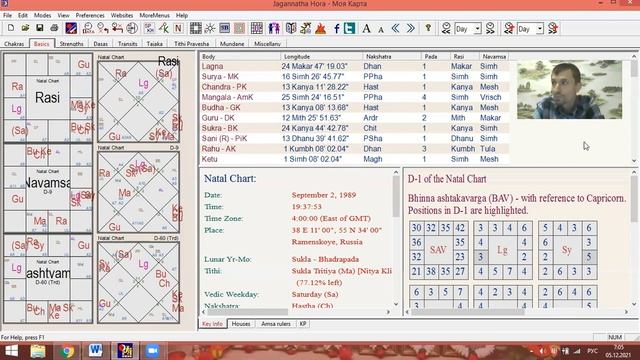Click the multi-cell grid toolbar icon

[257, 28]
